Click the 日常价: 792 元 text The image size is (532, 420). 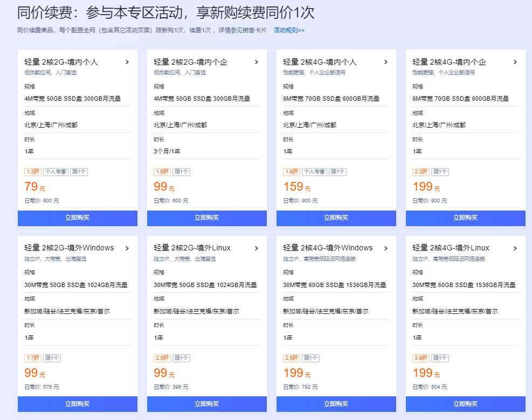coord(300,387)
